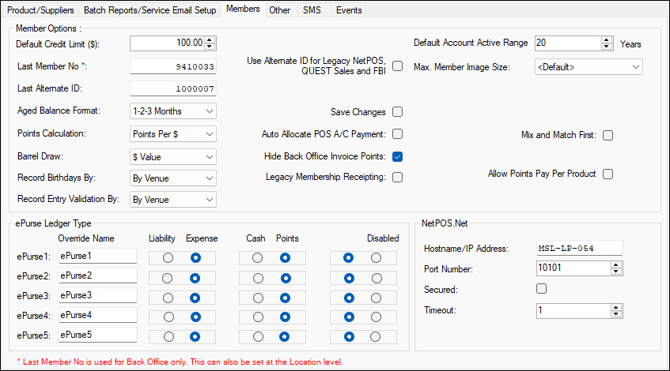
Task: Click the Last Member No field
Action: coord(173,67)
